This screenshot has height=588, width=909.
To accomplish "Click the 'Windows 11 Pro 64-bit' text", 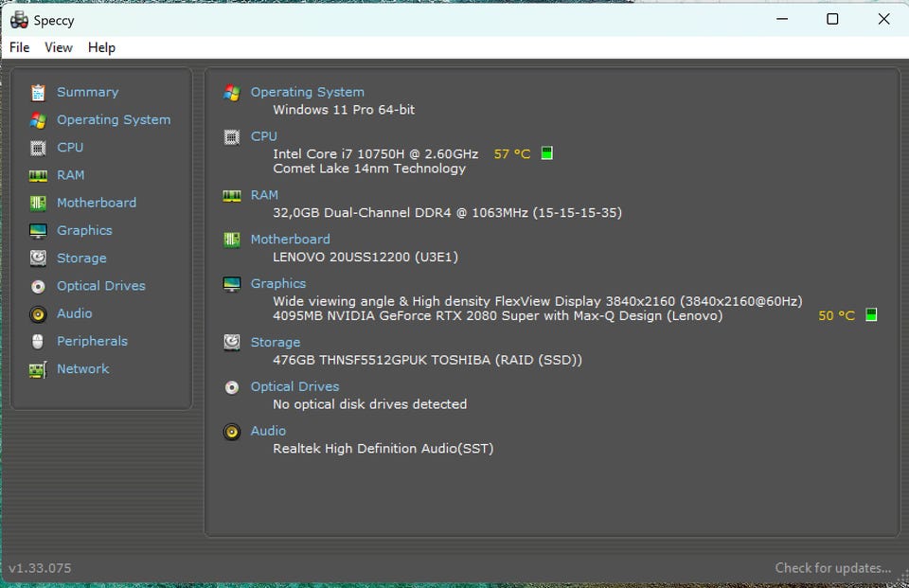I will point(344,110).
